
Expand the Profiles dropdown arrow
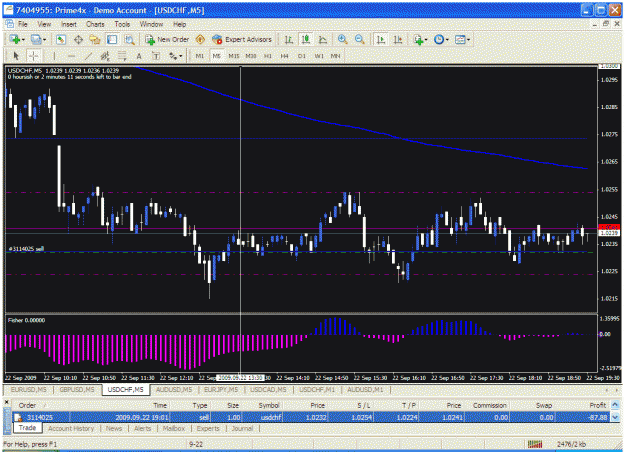45,40
